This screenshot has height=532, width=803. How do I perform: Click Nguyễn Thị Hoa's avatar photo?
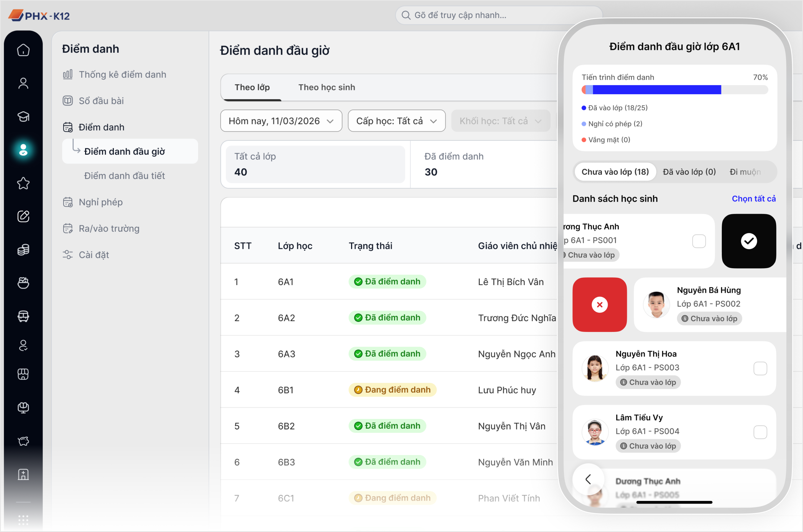pos(595,369)
